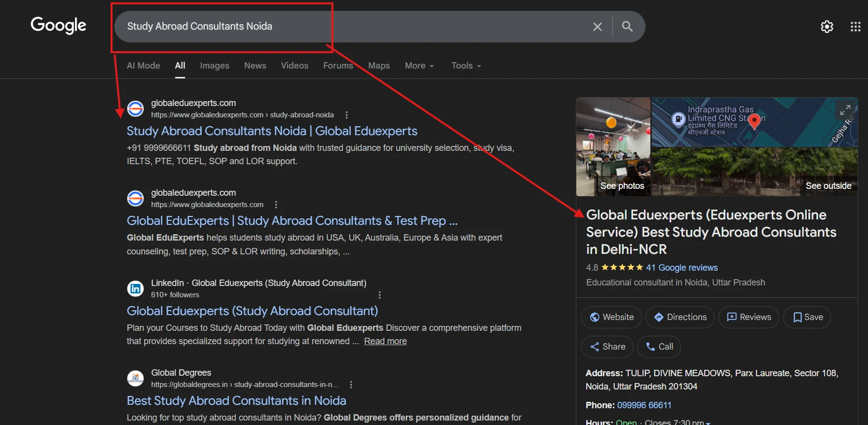Open Global Eduexperts (Study Abroad Consultant) link

coord(252,311)
